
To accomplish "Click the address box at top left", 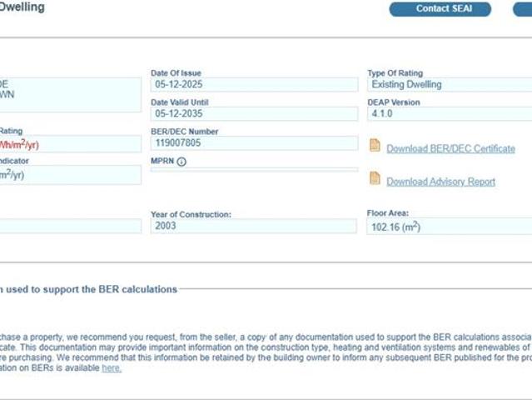I will [x=71, y=94].
